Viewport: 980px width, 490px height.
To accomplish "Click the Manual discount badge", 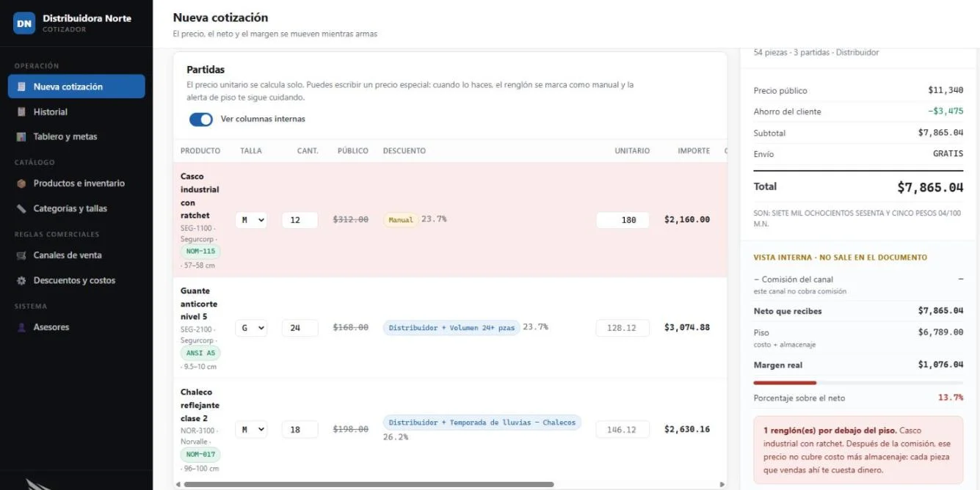I will 401,219.
